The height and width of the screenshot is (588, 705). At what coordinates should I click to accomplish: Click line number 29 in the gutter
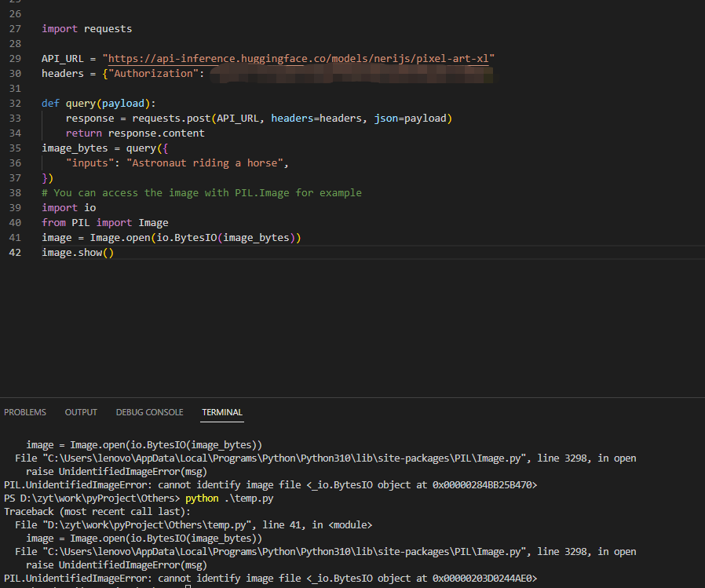pyautogui.click(x=16, y=59)
